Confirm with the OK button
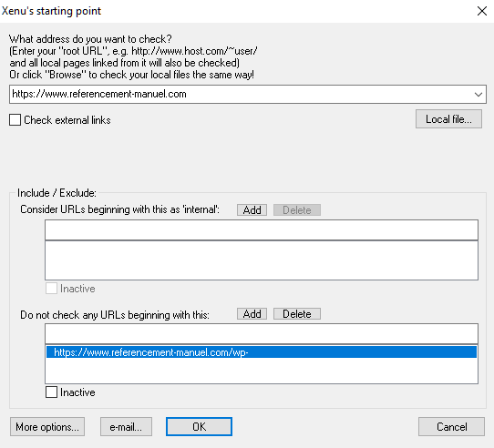Image resolution: width=494 pixels, height=448 pixels. (199, 427)
